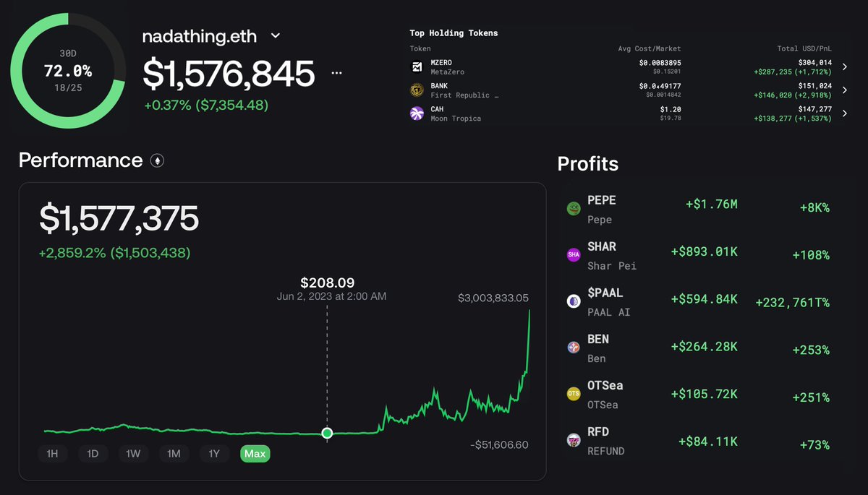Click the OTSea token icon
This screenshot has width=868, height=495.
[x=574, y=393]
